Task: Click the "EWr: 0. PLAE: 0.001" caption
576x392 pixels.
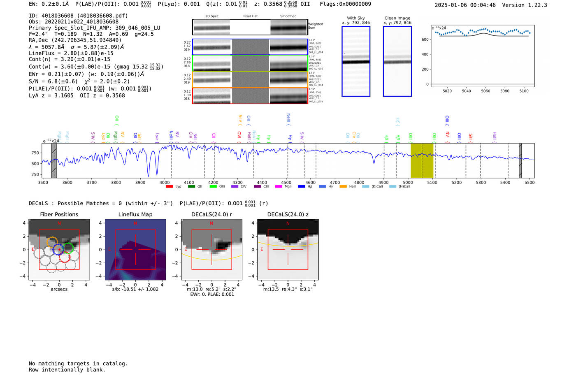Action: (x=212, y=295)
